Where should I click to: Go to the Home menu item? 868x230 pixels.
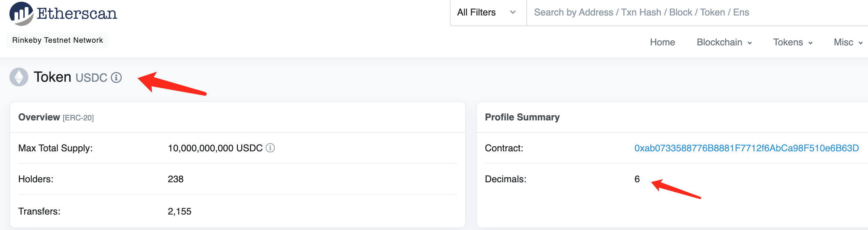pyautogui.click(x=662, y=42)
